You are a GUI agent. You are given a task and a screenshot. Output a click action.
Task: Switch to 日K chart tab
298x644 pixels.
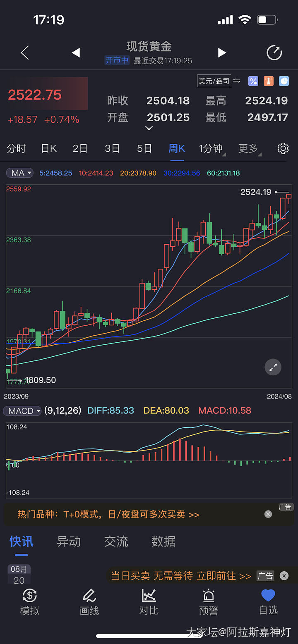49,148
